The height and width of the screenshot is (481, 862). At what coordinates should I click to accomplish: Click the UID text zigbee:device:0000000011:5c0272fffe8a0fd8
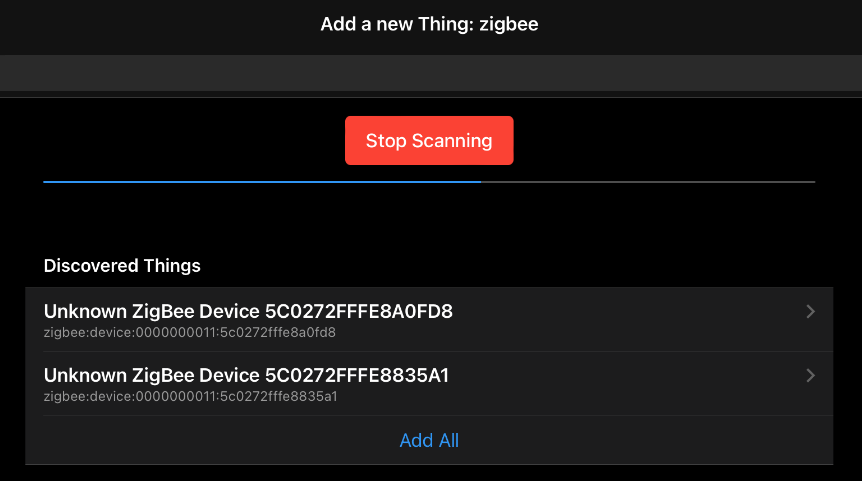(x=190, y=332)
